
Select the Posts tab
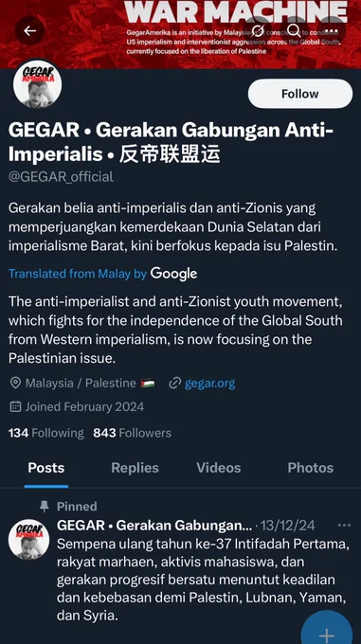pos(46,468)
